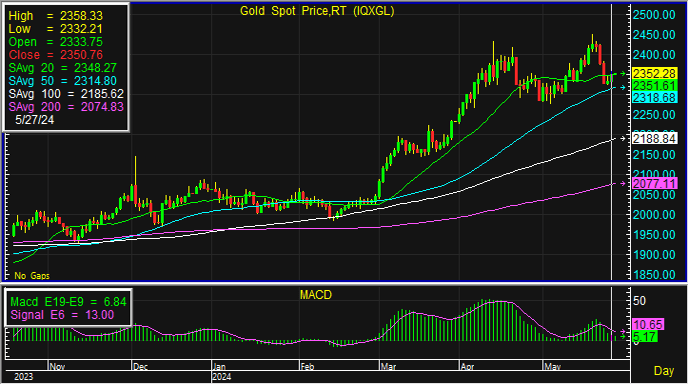Select the Open = 2333.75 readout
Viewport: 689px width, 385px height.
click(55, 42)
